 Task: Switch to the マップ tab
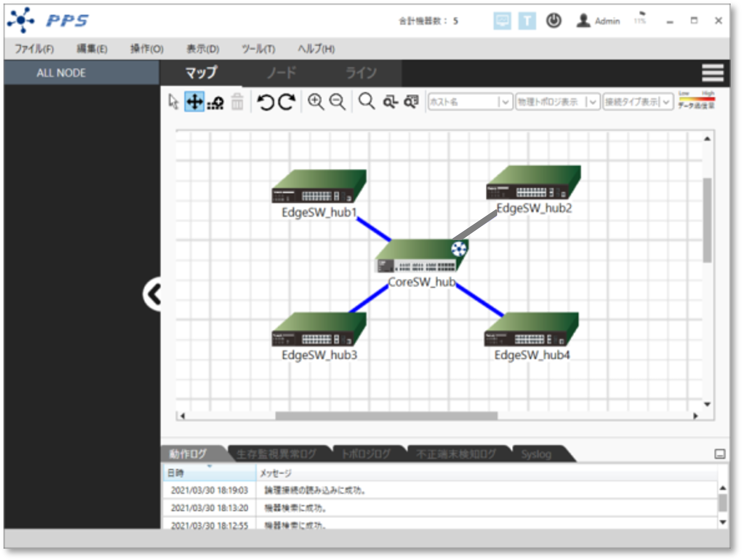201,73
